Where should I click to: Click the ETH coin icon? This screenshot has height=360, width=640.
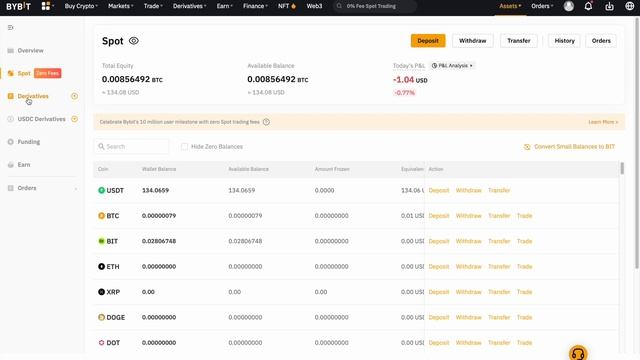point(102,266)
